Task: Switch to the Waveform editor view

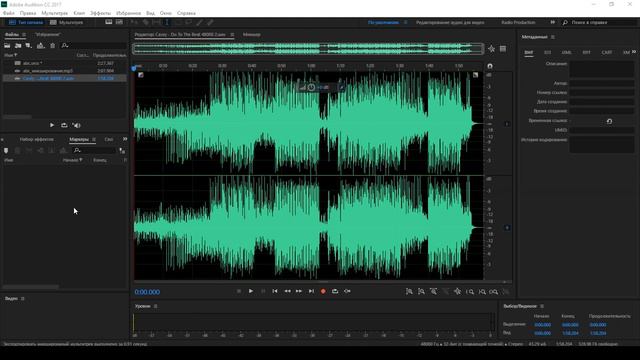Action: pyautogui.click(x=26, y=22)
